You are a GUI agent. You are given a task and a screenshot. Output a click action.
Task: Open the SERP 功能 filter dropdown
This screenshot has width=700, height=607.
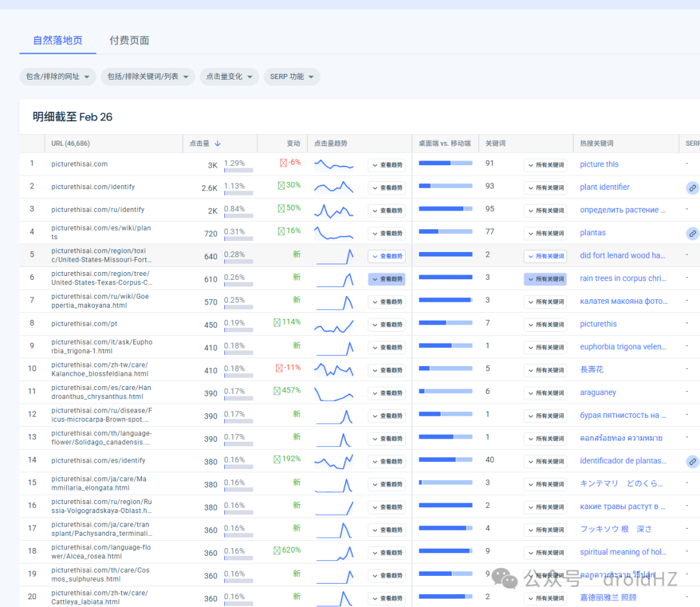click(292, 77)
